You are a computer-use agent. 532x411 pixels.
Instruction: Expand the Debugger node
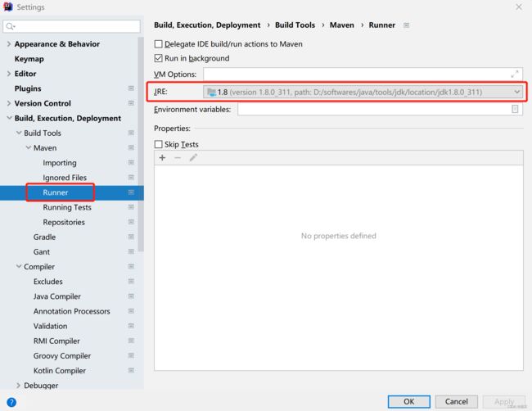click(x=18, y=385)
